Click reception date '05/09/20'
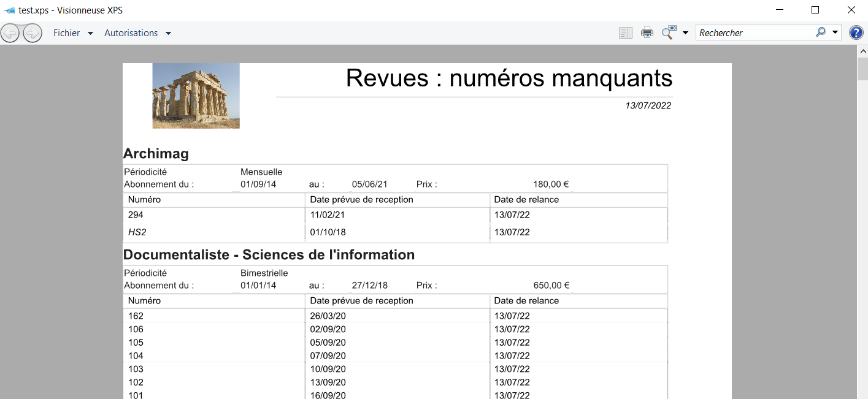 [328, 343]
